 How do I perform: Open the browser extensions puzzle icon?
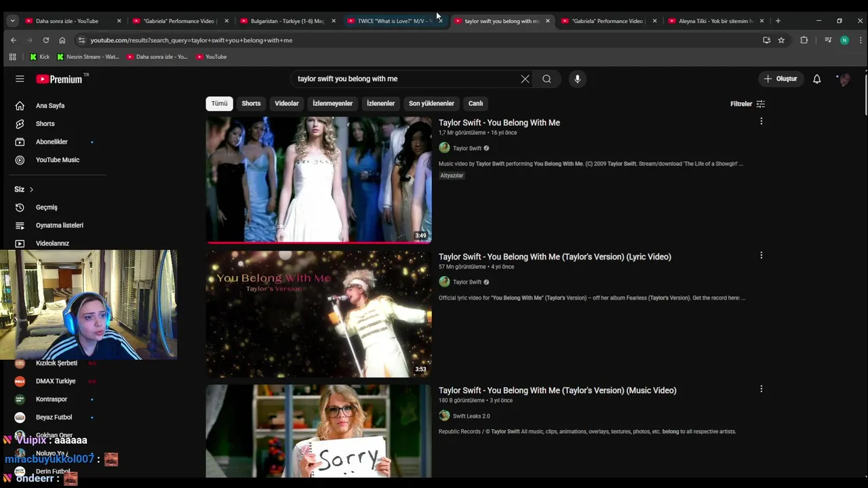804,40
